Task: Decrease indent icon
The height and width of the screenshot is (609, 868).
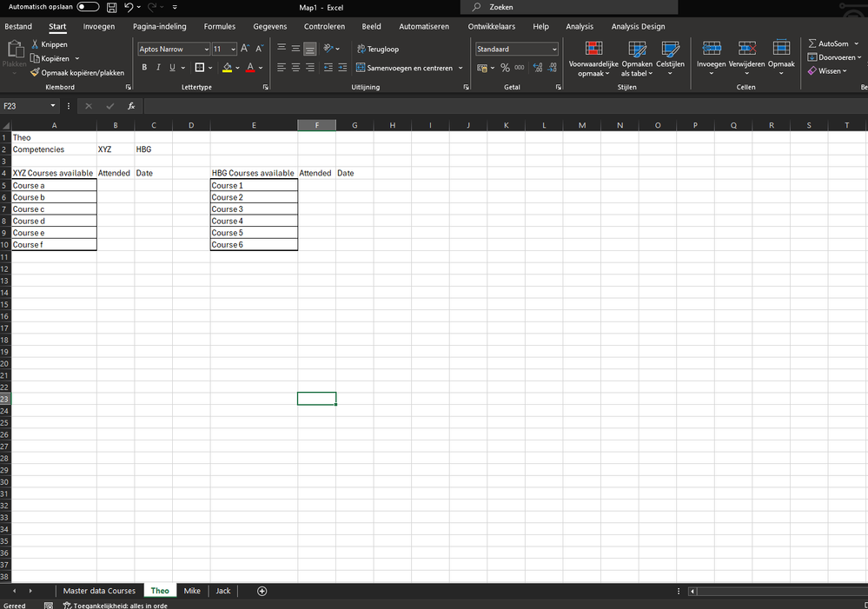Action: (x=328, y=68)
